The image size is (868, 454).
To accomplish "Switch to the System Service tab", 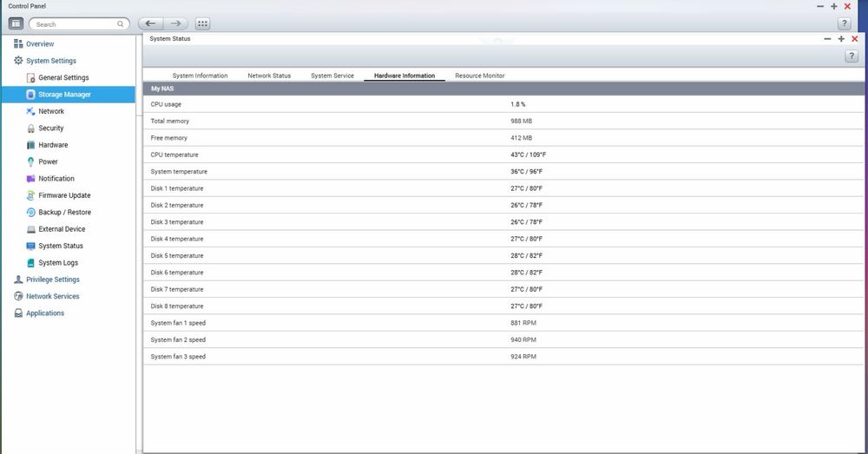I will click(332, 76).
